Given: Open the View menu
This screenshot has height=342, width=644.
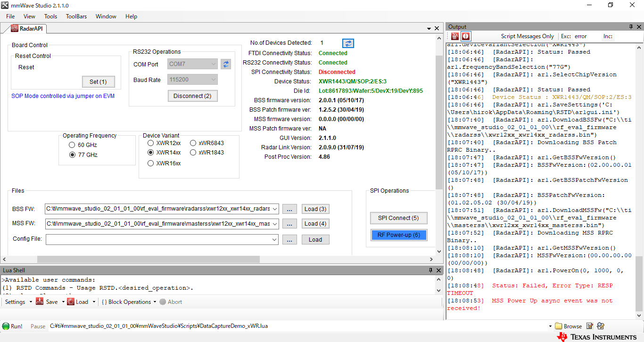Looking at the screenshot, I should coord(29,16).
